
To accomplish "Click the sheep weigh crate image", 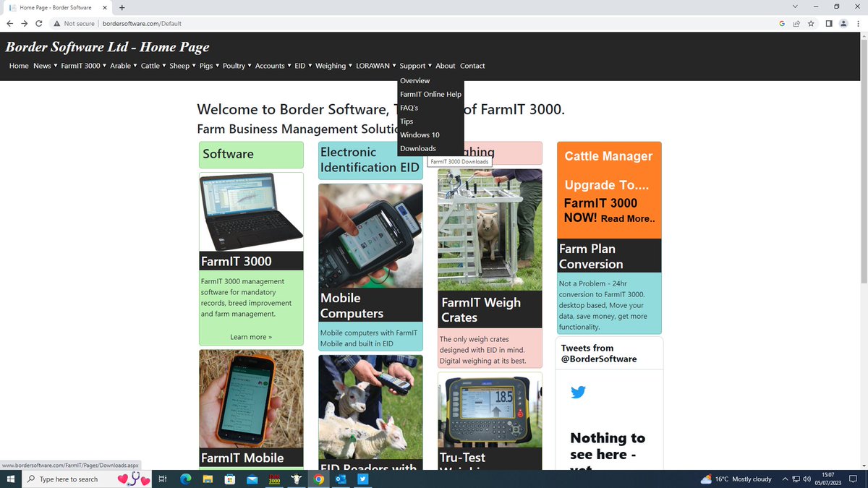I will pos(490,230).
